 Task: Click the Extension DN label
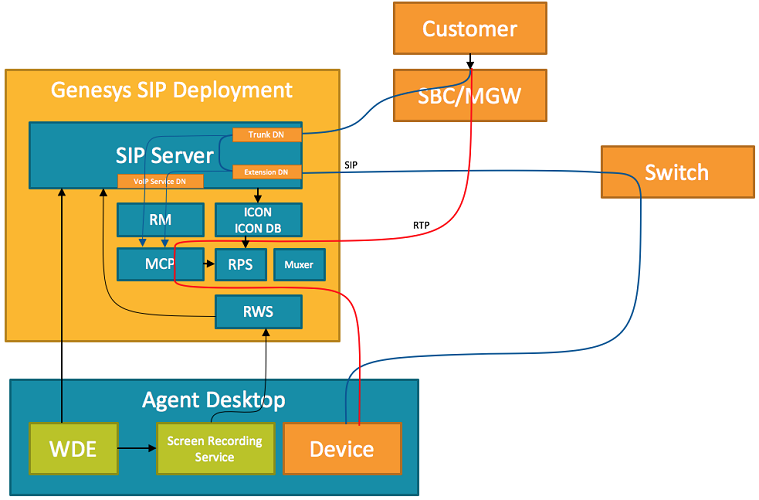pos(266,172)
